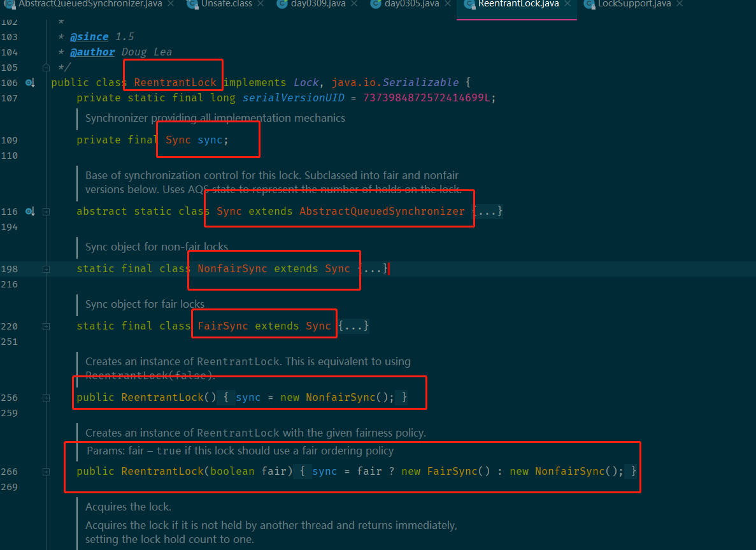The image size is (756, 550).
Task: Click the 'Acquires the lock.' doc comment line
Action: [128, 507]
